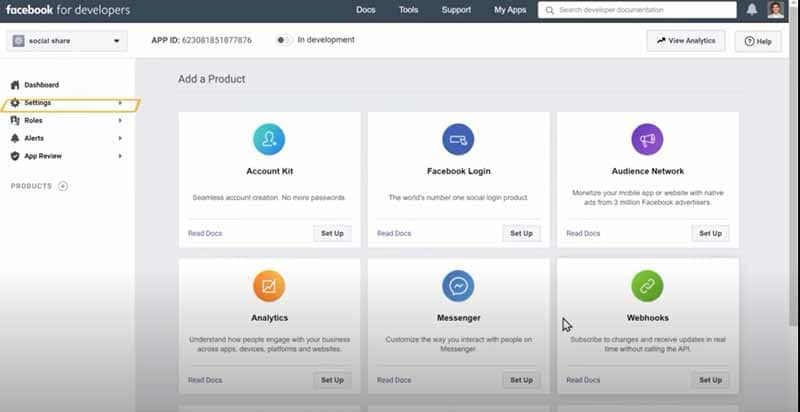Click the Audience Network megaphone icon
This screenshot has height=412, width=800.
[x=647, y=139]
